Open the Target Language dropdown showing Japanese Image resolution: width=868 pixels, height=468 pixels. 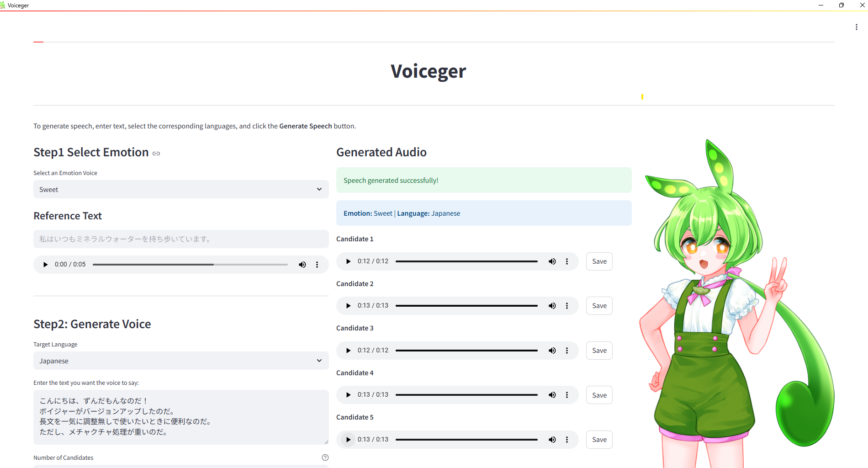pyautogui.click(x=181, y=361)
